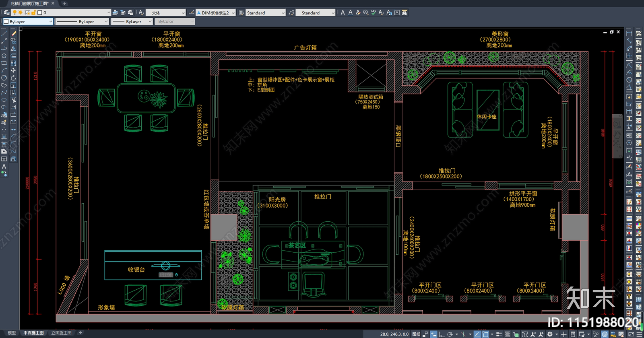644x338 pixels.
Task: Toggle transparency display in status bar
Action: point(508,334)
